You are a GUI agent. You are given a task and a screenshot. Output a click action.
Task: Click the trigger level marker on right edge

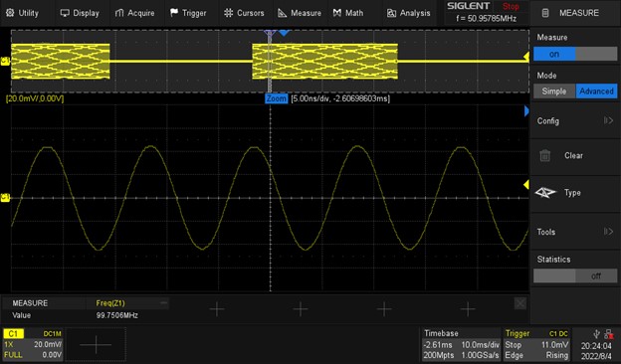pos(526,184)
